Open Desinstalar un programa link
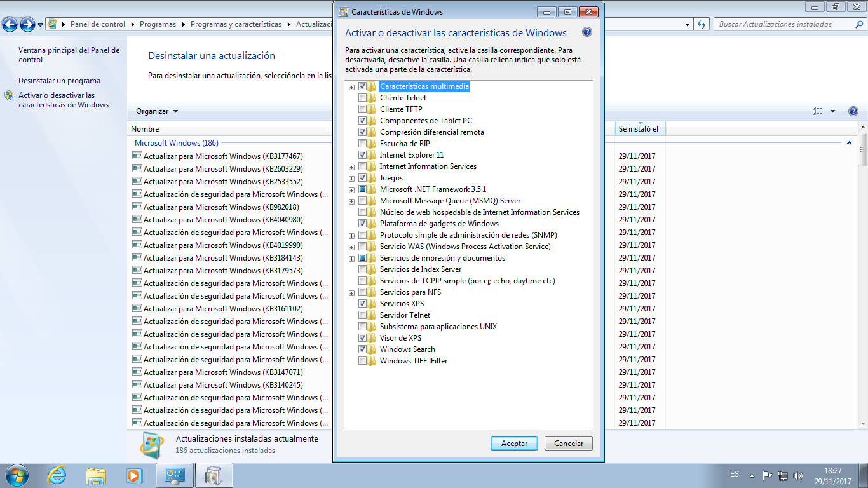 [x=59, y=81]
